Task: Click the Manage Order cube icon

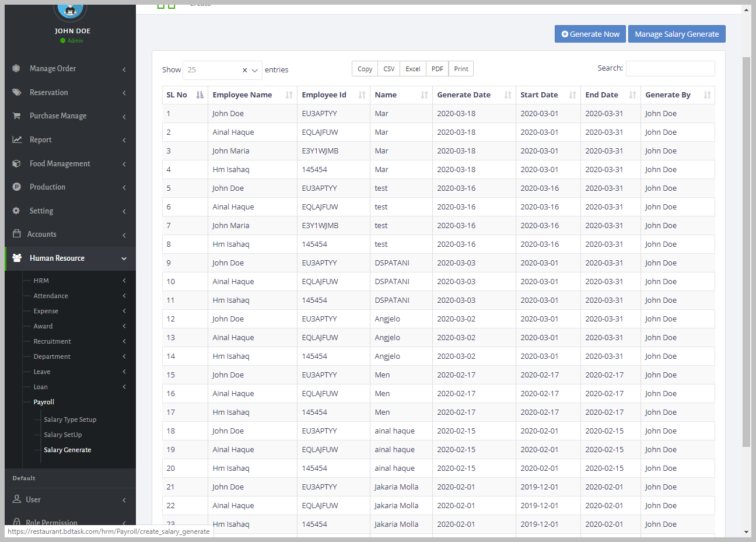Action: 16,68
